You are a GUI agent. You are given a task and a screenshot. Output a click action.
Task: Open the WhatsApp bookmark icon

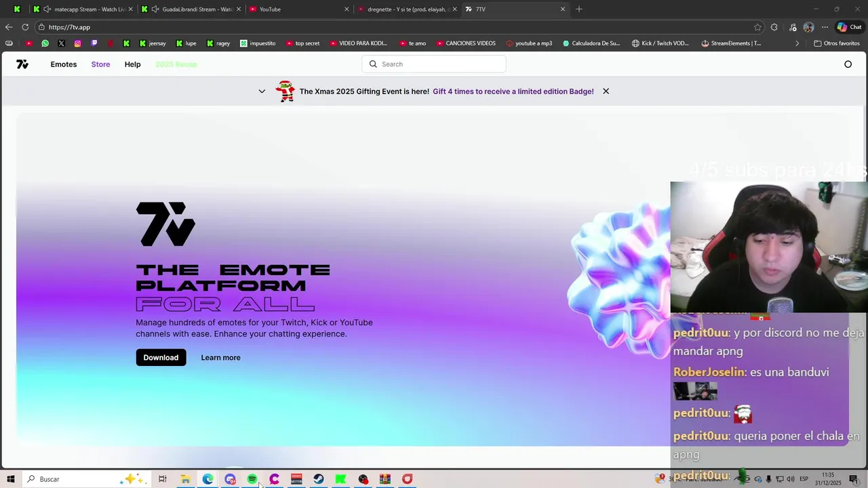[x=45, y=43]
